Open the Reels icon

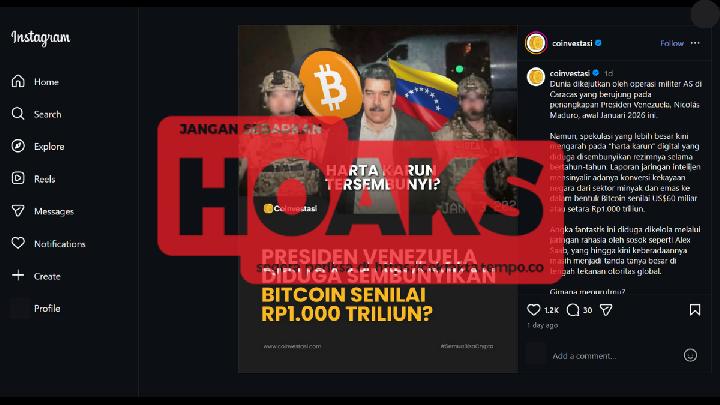tap(18, 178)
